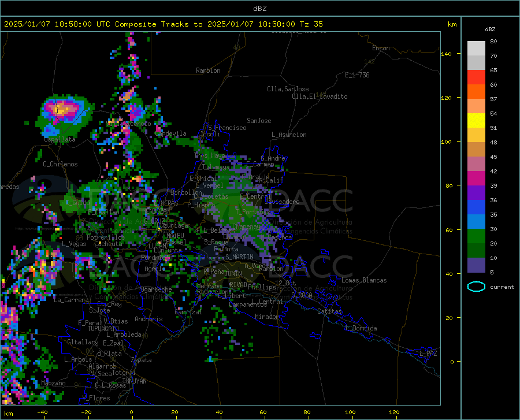Click the 'Encon' map label
The height and width of the screenshot is (420, 520).
[x=381, y=48]
